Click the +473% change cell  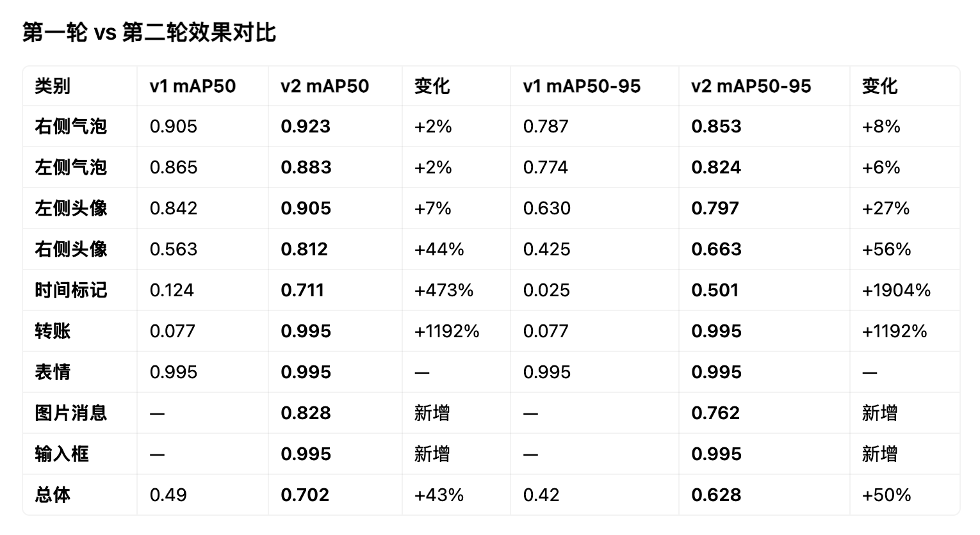click(444, 290)
